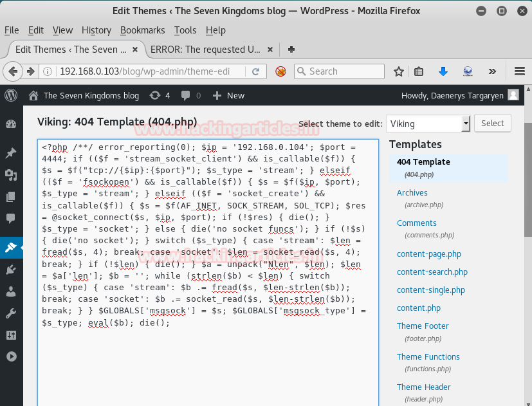Click the NoScript blocked icon in the toolbar
The image size is (532, 406).
280,71
